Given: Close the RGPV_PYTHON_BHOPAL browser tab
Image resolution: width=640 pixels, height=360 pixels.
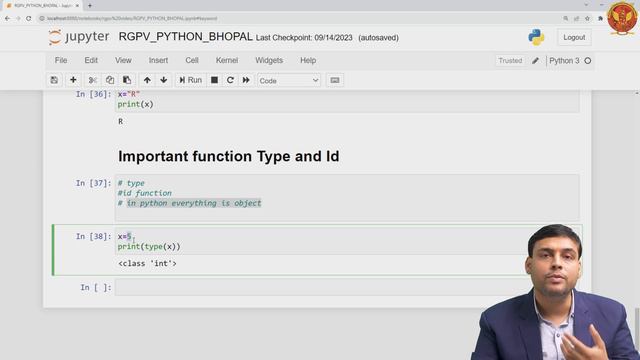Looking at the screenshot, I should [77, 6].
